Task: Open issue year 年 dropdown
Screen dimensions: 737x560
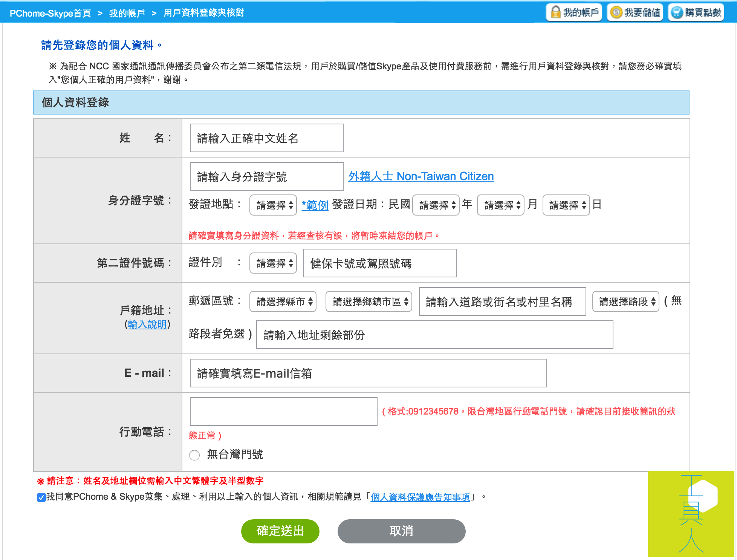Action: [436, 205]
